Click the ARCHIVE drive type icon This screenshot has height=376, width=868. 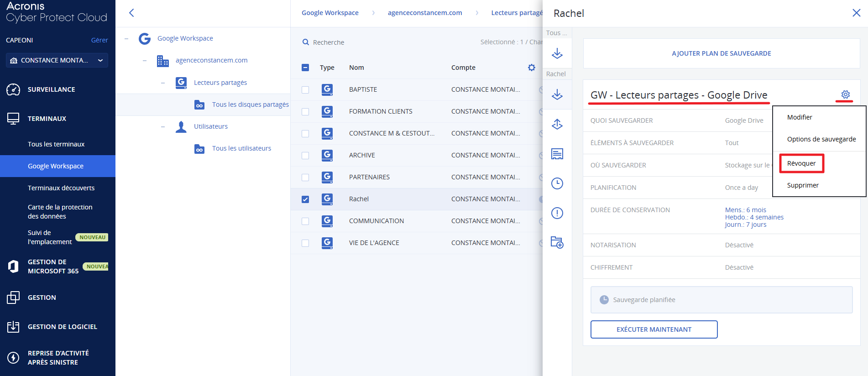click(327, 155)
